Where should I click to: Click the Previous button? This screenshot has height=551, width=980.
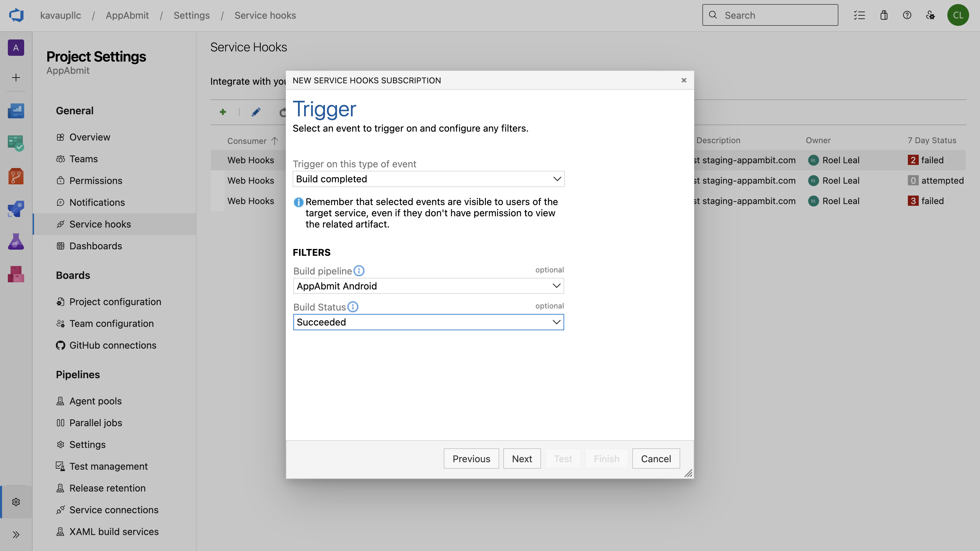471,458
